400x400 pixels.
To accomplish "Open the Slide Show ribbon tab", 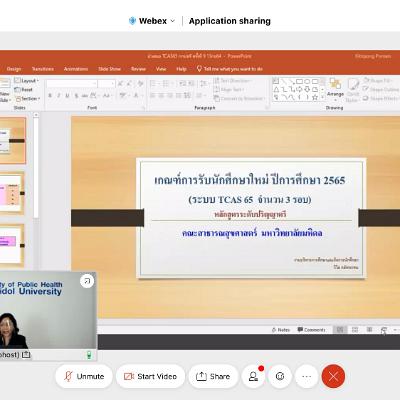I will pyautogui.click(x=109, y=69).
